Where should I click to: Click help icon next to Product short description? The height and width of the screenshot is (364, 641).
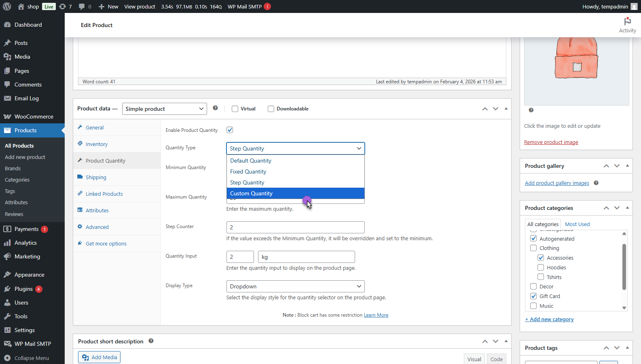(151, 341)
